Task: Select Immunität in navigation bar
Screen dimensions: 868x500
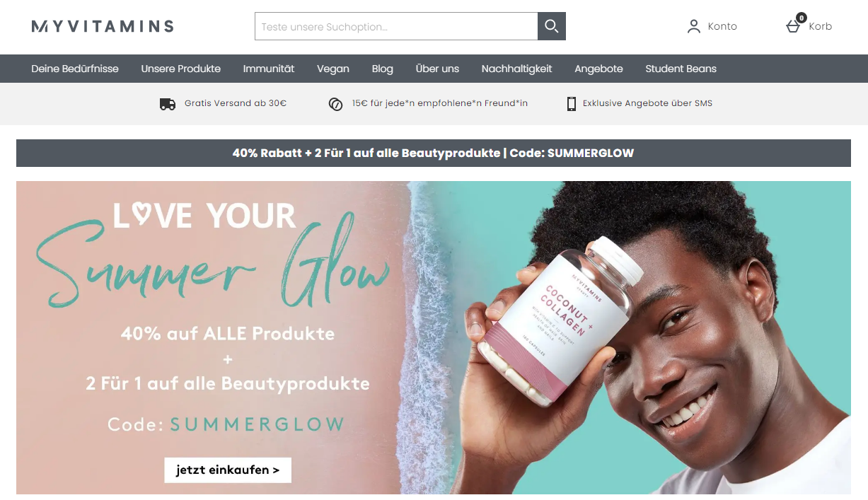Action: tap(269, 69)
